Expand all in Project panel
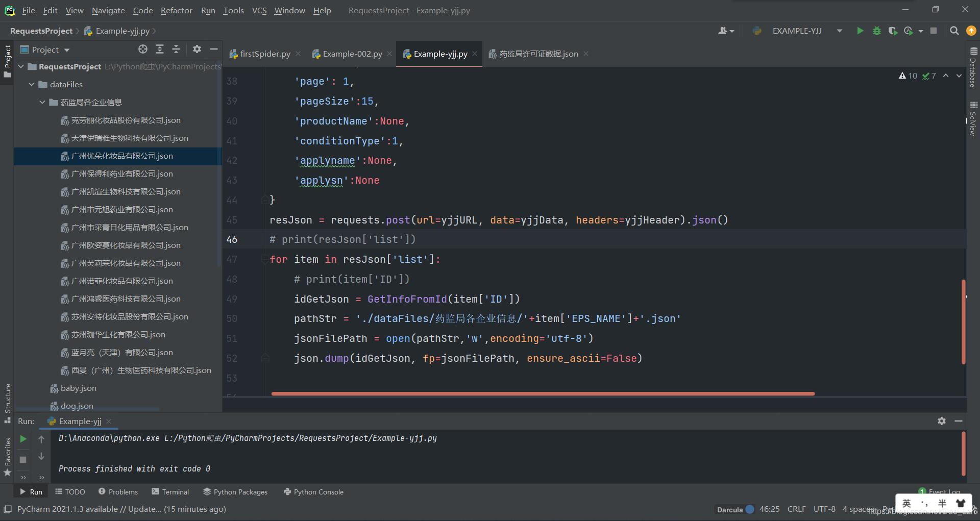This screenshot has width=980, height=521. click(x=160, y=49)
